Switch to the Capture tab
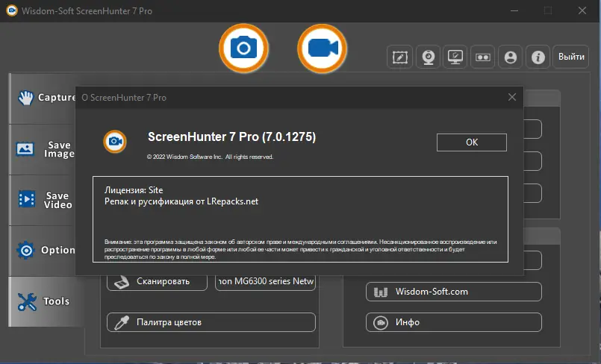Viewport: 601px width, 364px height. pyautogui.click(x=43, y=98)
